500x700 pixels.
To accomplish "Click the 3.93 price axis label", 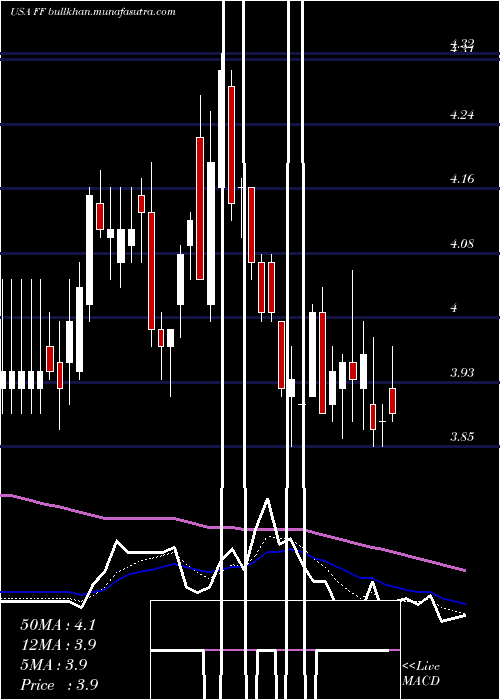I will [462, 372].
